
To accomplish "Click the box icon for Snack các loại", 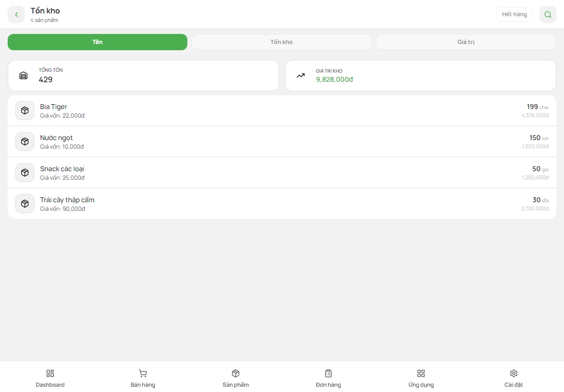I will (x=25, y=173).
